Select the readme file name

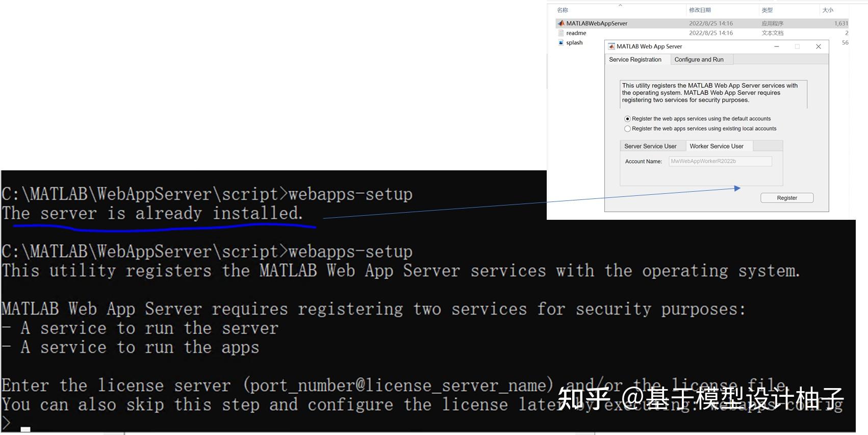coord(576,33)
